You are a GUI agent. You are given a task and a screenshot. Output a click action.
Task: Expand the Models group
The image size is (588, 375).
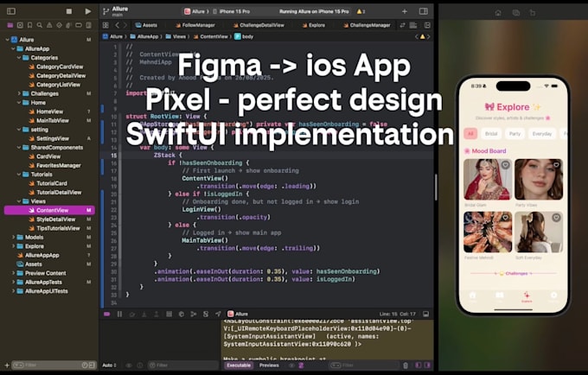tap(14, 237)
